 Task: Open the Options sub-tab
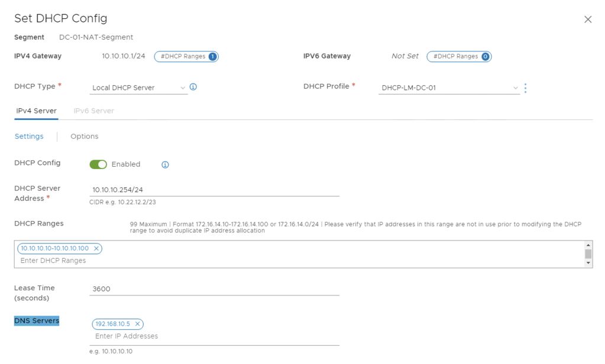click(85, 136)
